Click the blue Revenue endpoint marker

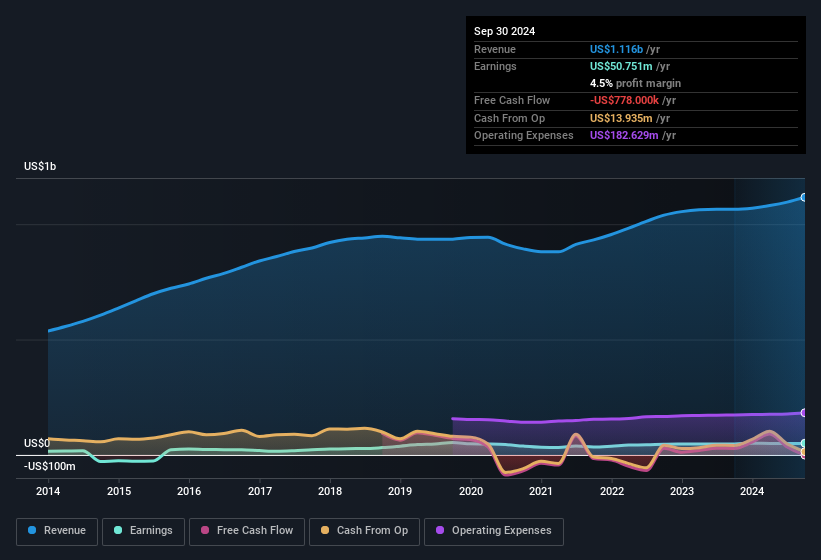point(804,197)
